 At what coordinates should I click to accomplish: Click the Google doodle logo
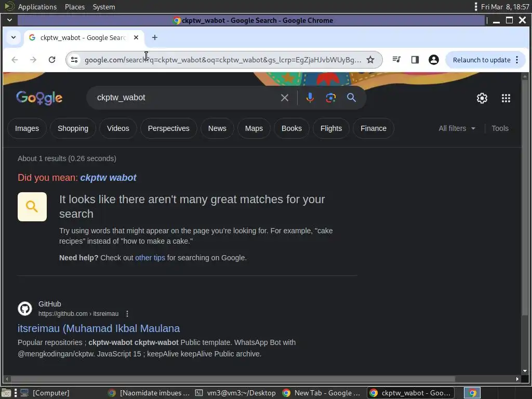(x=39, y=98)
